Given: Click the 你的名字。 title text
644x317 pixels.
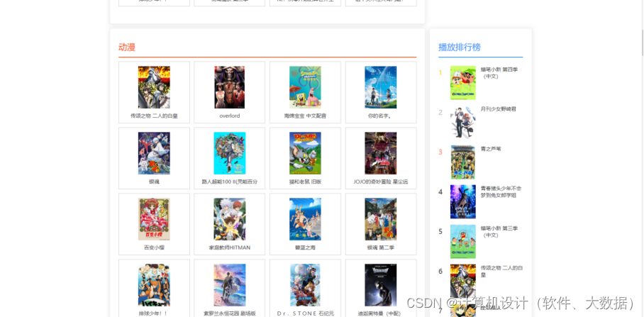Looking at the screenshot, I should tap(381, 116).
